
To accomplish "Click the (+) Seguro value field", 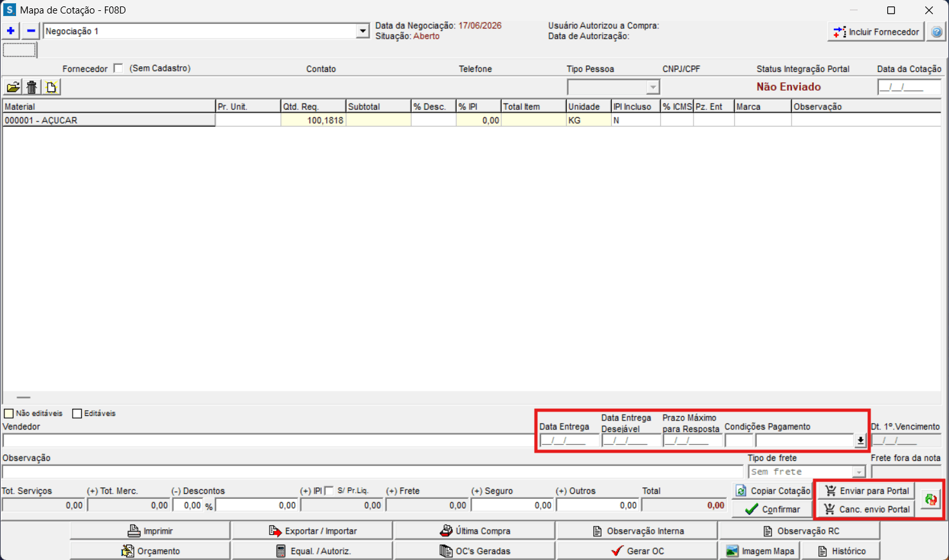I will (x=511, y=505).
